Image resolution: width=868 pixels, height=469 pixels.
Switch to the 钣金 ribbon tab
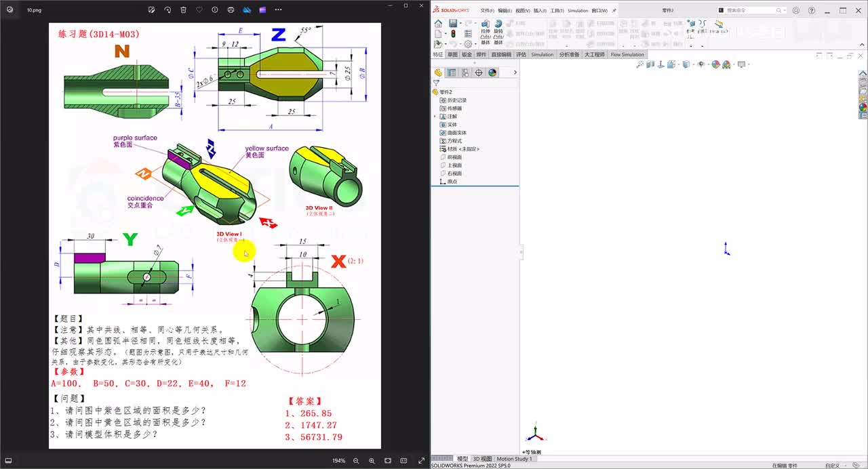(x=467, y=54)
